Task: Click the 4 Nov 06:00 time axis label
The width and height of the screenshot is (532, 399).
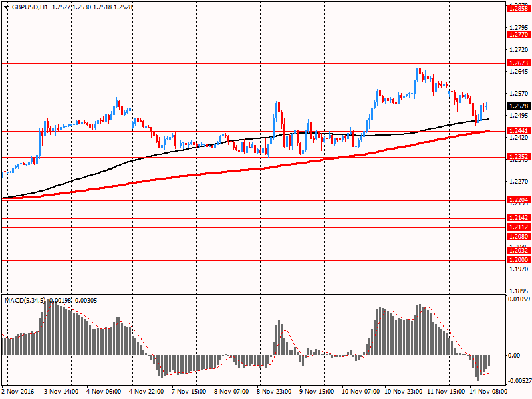Action: (104, 391)
